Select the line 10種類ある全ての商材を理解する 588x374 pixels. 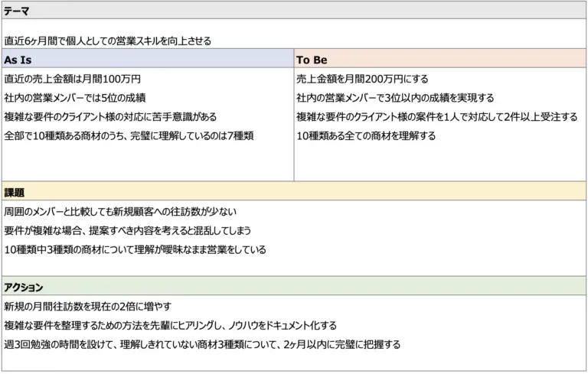coord(366,135)
